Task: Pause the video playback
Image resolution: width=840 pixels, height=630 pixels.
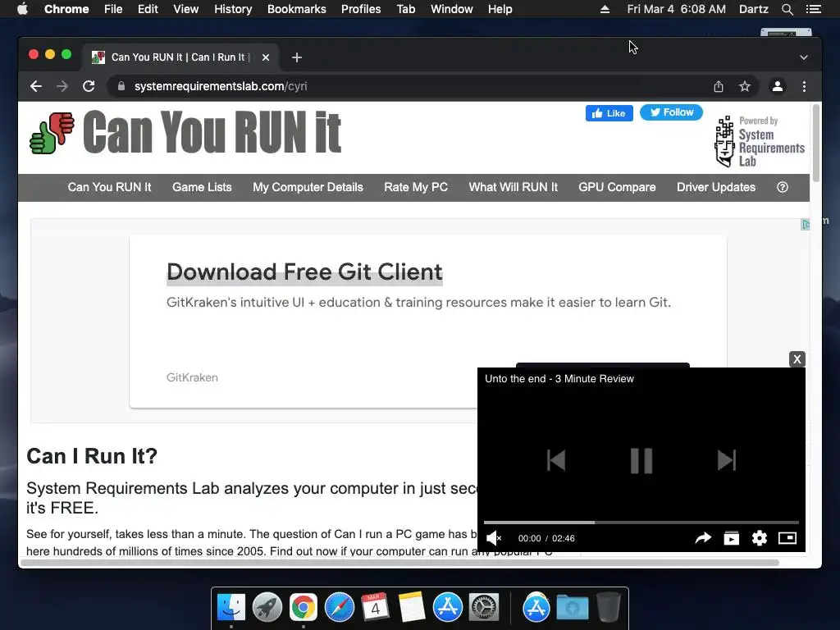Action: [641, 460]
